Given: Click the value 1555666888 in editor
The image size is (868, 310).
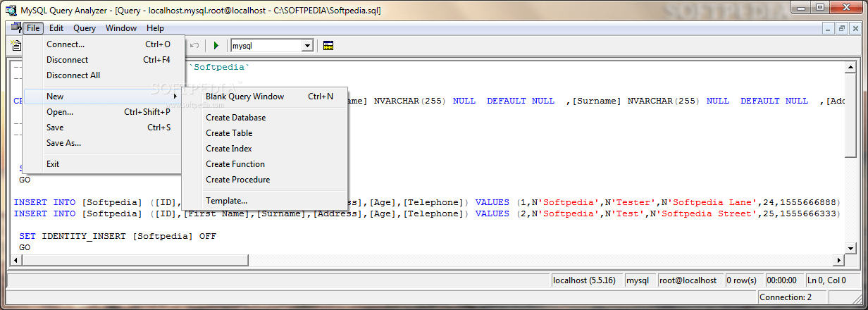Looking at the screenshot, I should (808, 202).
